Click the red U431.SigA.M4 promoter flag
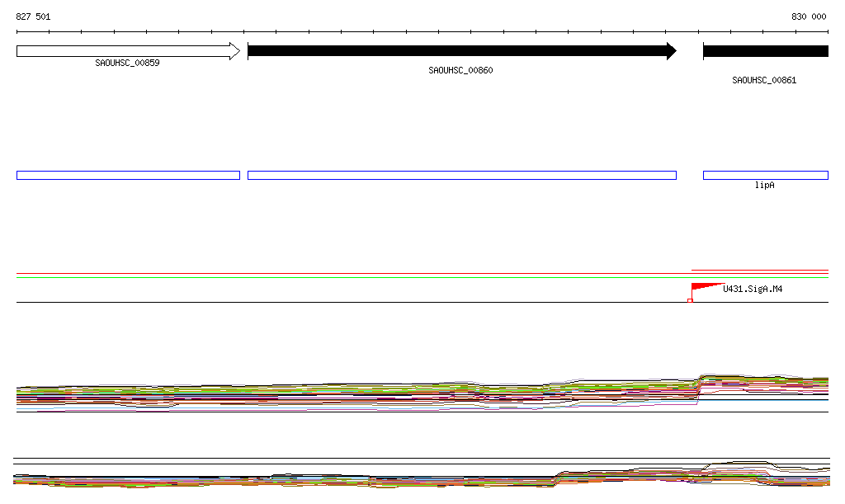845x504 pixels. [x=704, y=287]
